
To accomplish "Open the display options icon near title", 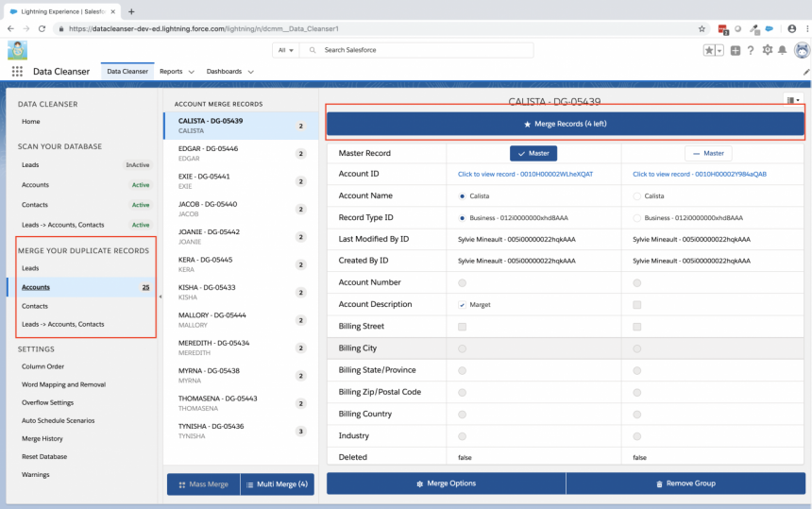I will pyautogui.click(x=793, y=100).
